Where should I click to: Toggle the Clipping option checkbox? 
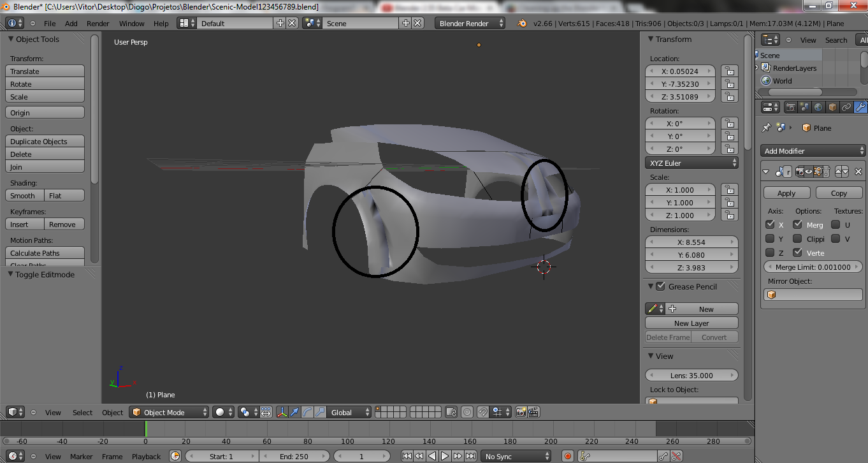coord(797,239)
